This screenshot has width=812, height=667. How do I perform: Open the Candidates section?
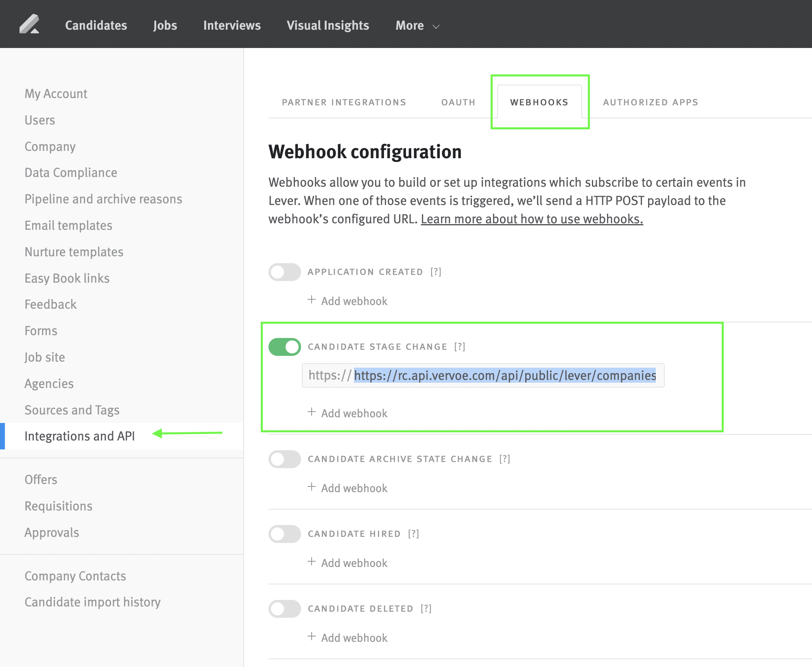pyautogui.click(x=96, y=25)
